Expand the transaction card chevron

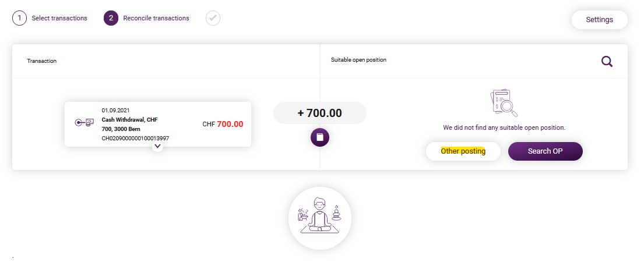(158, 146)
